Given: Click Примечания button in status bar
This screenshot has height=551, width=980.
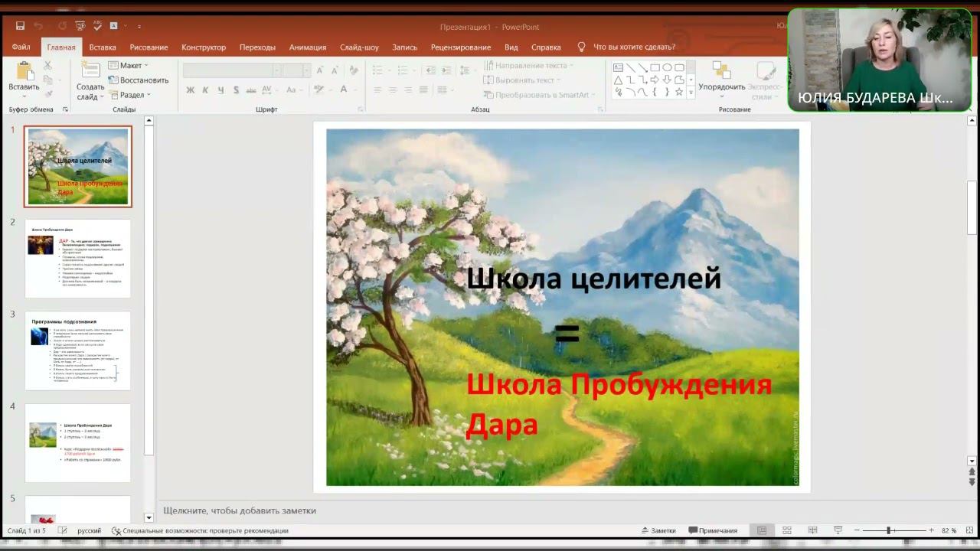Looking at the screenshot, I should tap(713, 530).
